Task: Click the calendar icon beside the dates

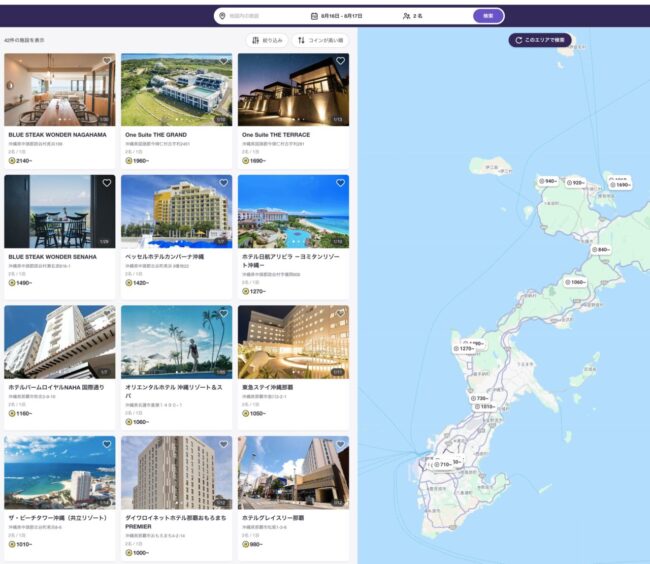Action: tap(314, 16)
